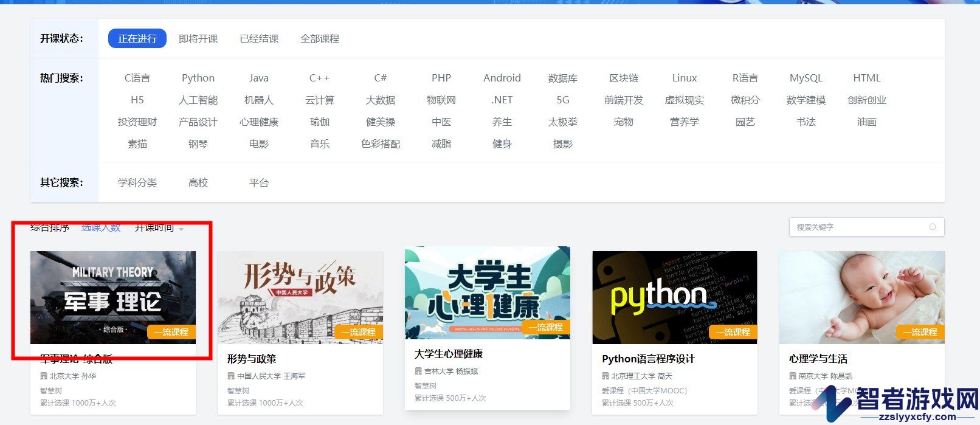Search hot keyword 物联网
Screen dimensions: 980x425
click(x=441, y=100)
